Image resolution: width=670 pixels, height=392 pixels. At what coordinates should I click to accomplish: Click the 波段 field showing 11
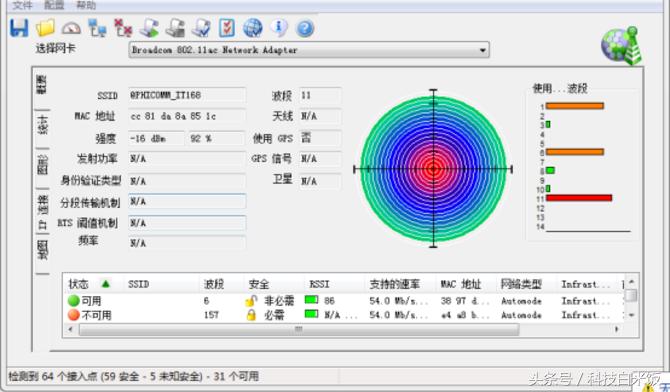click(320, 95)
